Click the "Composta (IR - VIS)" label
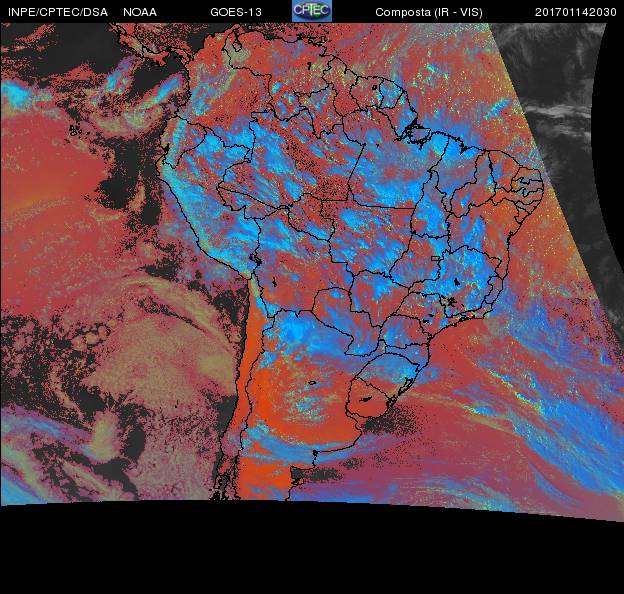This screenshot has width=624, height=594. pyautogui.click(x=429, y=13)
